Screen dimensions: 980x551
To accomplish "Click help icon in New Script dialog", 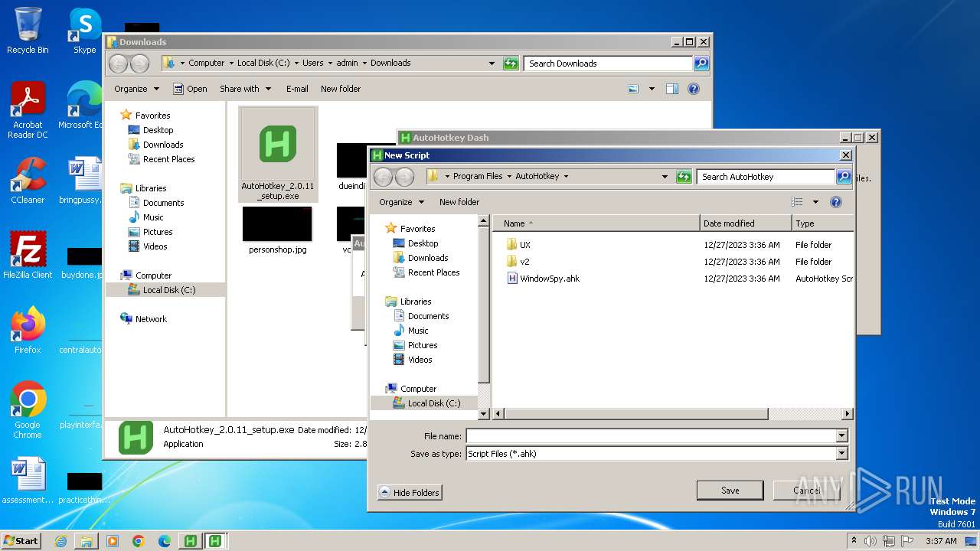I will [836, 202].
